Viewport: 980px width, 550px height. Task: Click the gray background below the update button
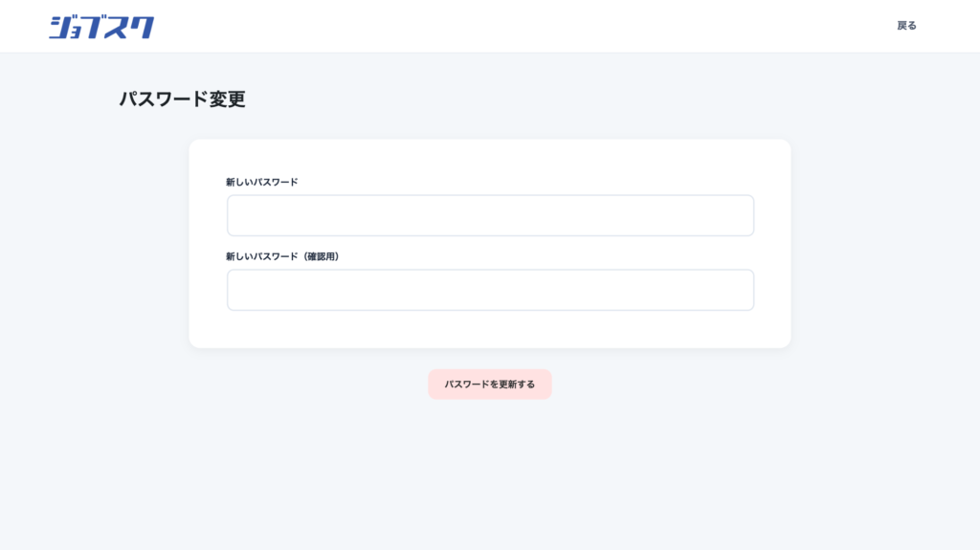click(x=490, y=469)
